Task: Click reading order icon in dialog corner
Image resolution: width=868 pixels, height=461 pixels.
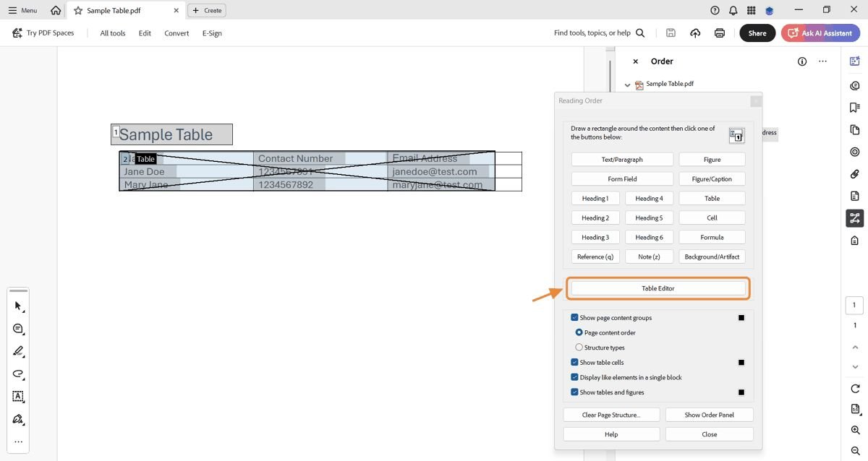Action: point(736,135)
